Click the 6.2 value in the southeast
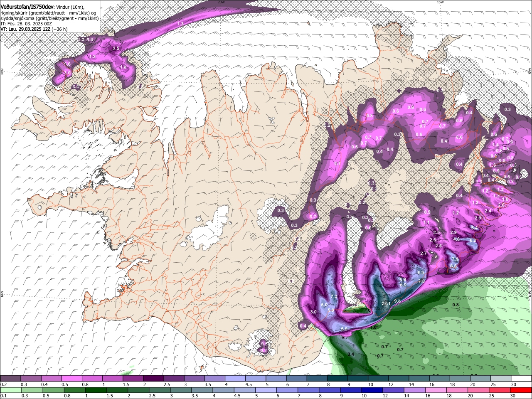532x399 pixels. point(473,240)
